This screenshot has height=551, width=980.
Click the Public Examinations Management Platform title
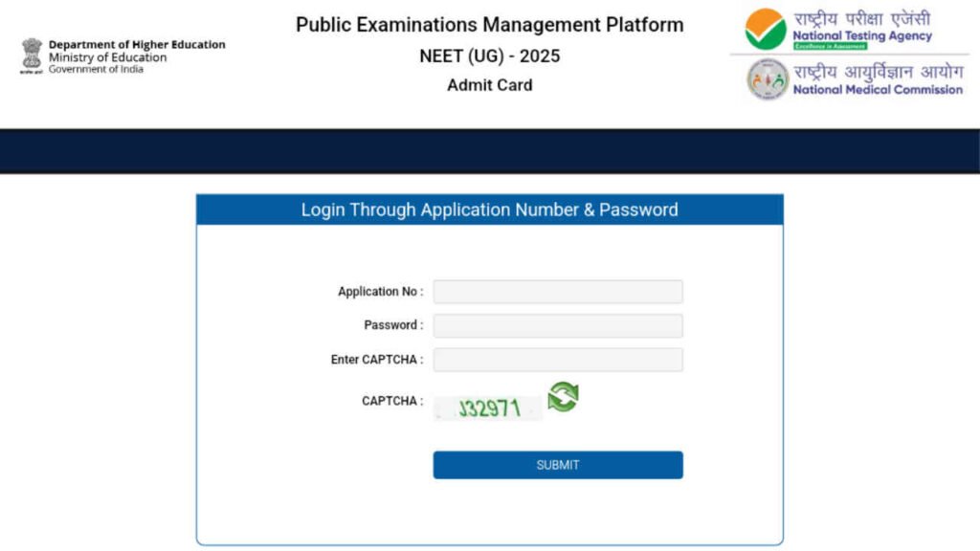pyautogui.click(x=489, y=25)
